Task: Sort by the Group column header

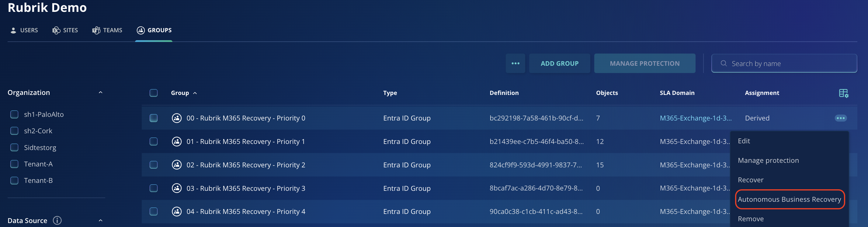Action: (x=180, y=93)
